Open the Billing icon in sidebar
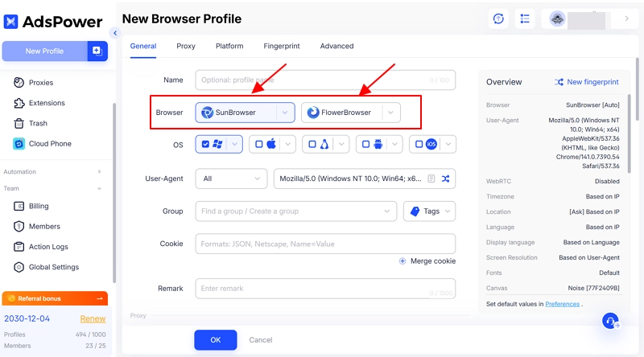The width and height of the screenshot is (644, 357). [19, 206]
